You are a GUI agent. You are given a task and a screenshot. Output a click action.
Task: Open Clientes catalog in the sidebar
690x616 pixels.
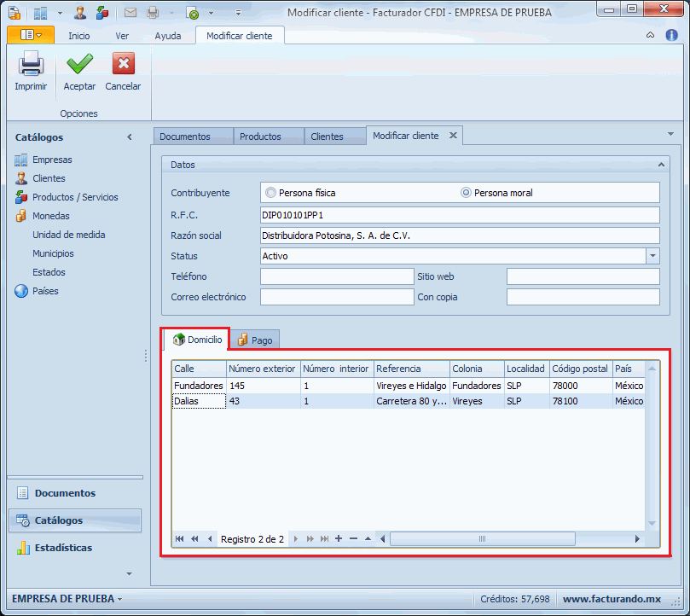(49, 178)
